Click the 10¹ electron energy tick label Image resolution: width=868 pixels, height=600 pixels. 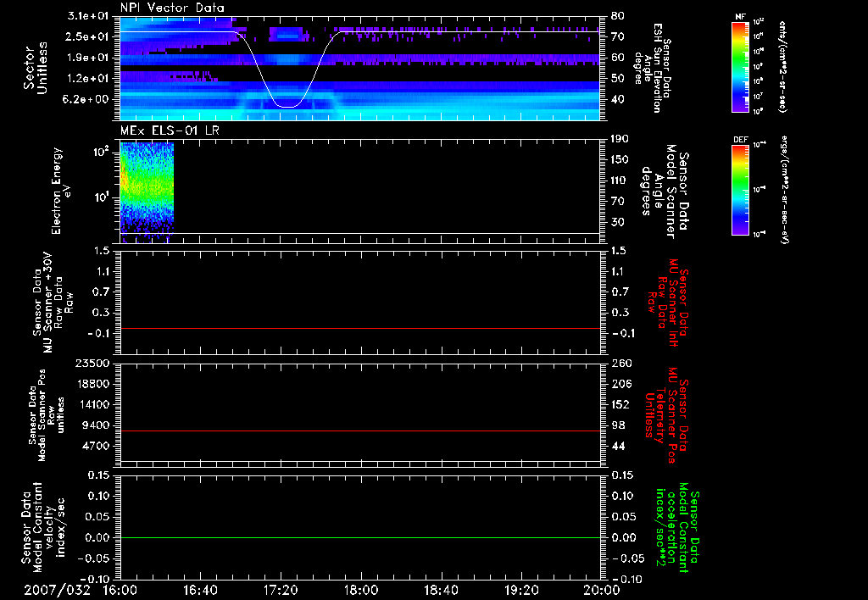102,197
